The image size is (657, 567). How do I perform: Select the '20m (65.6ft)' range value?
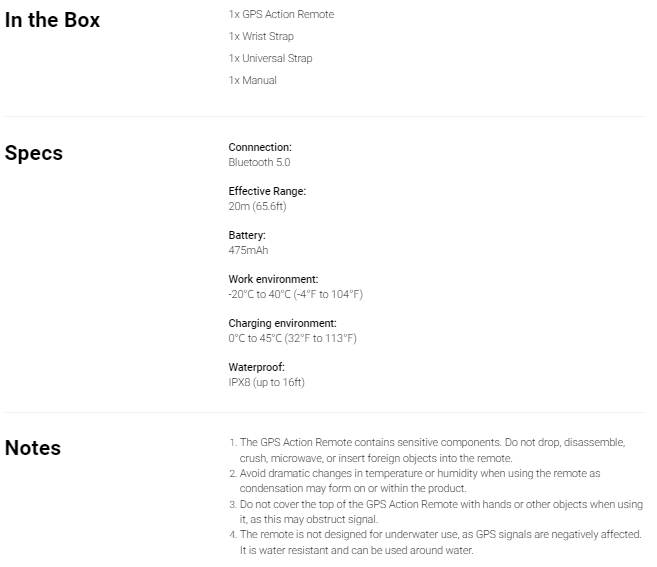click(257, 206)
